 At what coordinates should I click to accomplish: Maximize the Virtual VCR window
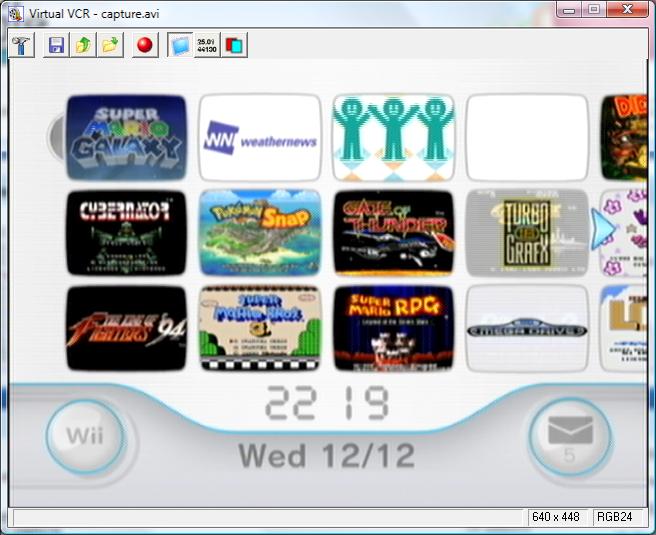[594, 9]
